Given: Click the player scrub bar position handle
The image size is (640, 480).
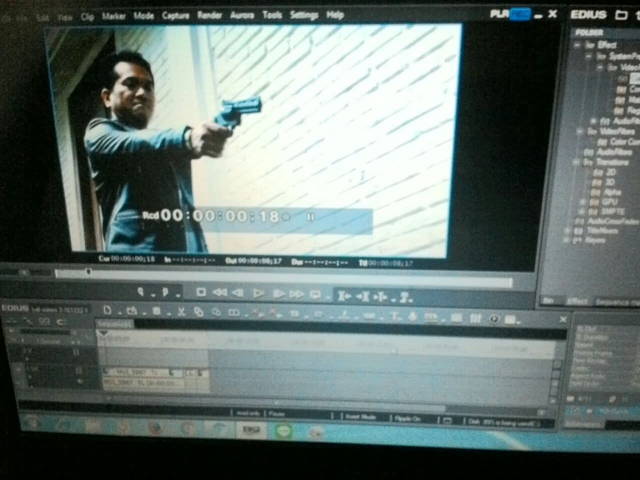Looking at the screenshot, I should [x=88, y=271].
